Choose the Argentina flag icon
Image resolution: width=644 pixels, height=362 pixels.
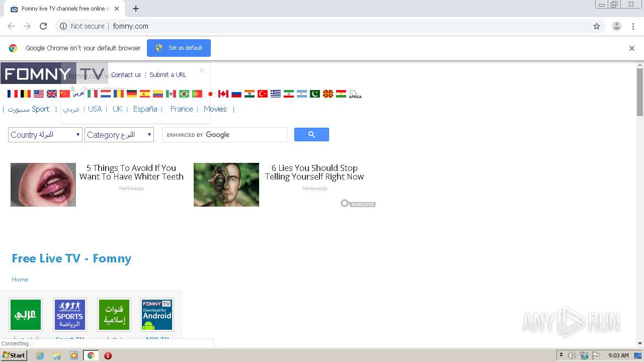[302, 94]
